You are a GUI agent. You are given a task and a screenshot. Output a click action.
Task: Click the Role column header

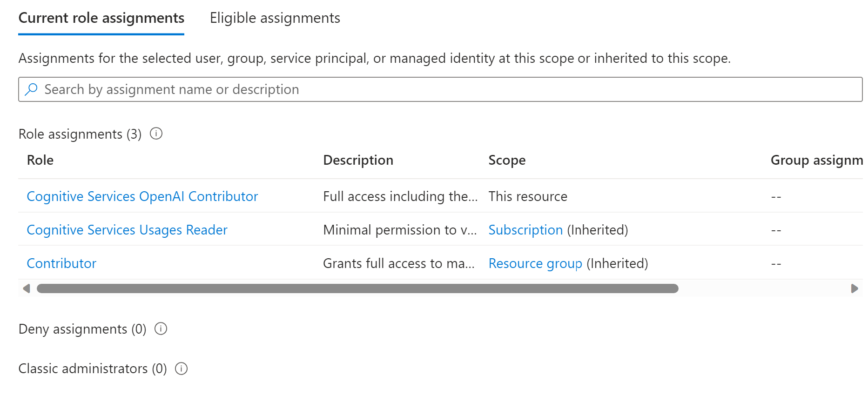coord(40,160)
